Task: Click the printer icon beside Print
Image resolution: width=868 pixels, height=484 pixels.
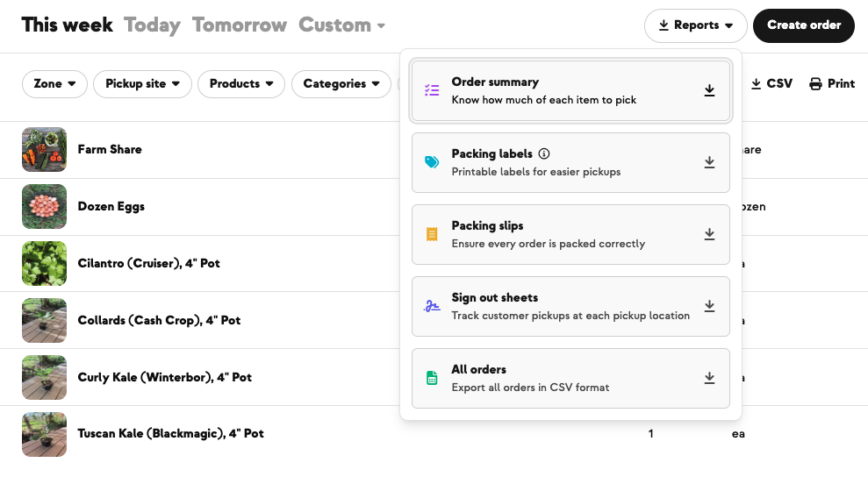Action: pyautogui.click(x=815, y=83)
